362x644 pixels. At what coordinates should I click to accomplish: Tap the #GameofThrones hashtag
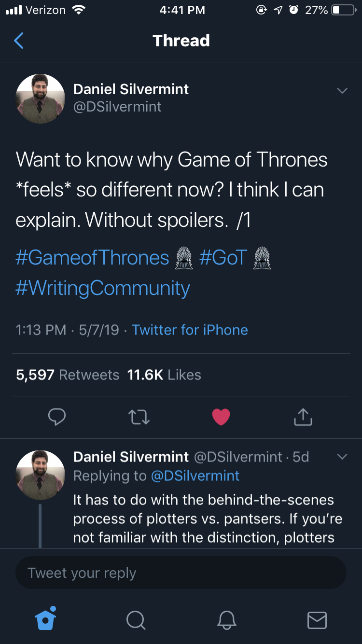click(92, 258)
